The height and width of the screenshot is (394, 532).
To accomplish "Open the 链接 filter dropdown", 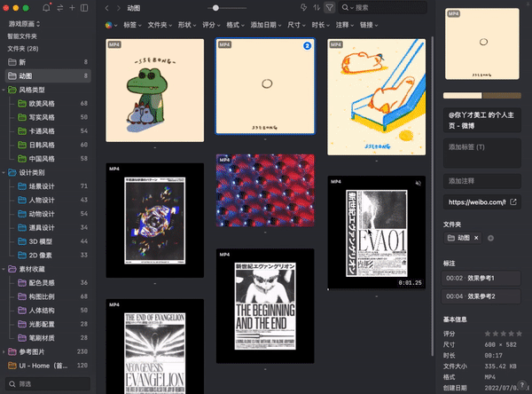I will [x=369, y=25].
